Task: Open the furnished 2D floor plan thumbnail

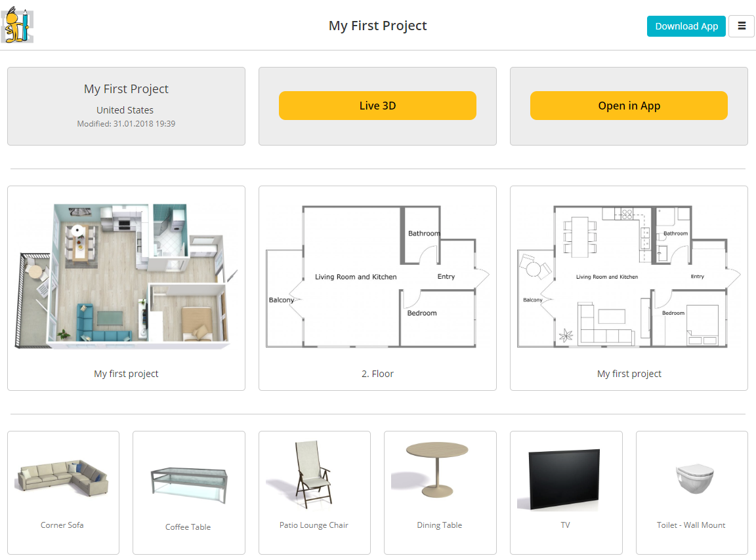Action: [629, 276]
